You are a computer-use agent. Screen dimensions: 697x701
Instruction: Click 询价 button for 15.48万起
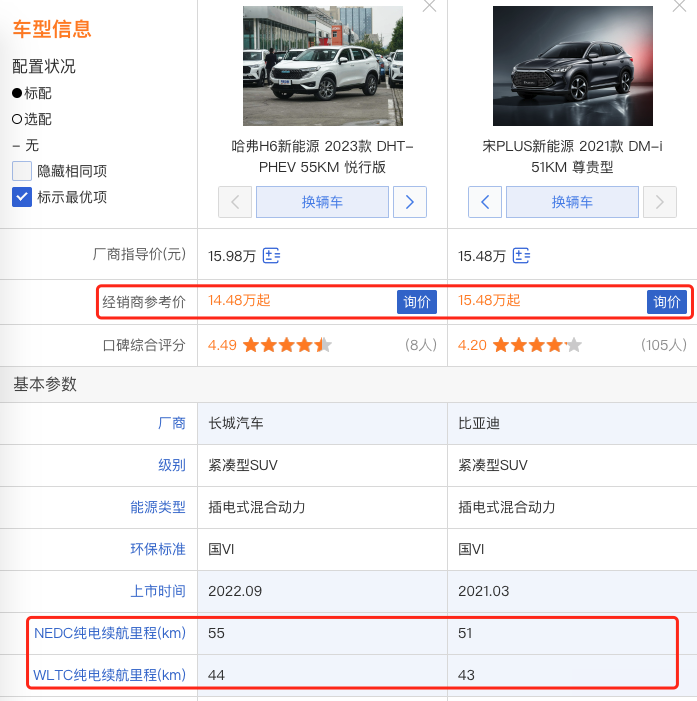(x=667, y=302)
